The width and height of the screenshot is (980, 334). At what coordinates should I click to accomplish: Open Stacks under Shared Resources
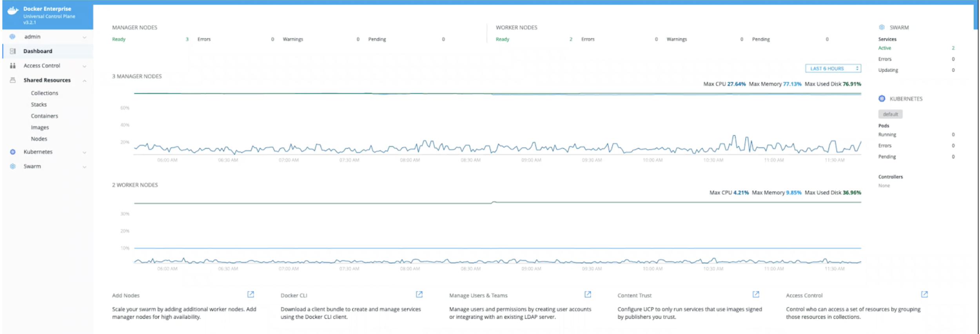(x=38, y=104)
